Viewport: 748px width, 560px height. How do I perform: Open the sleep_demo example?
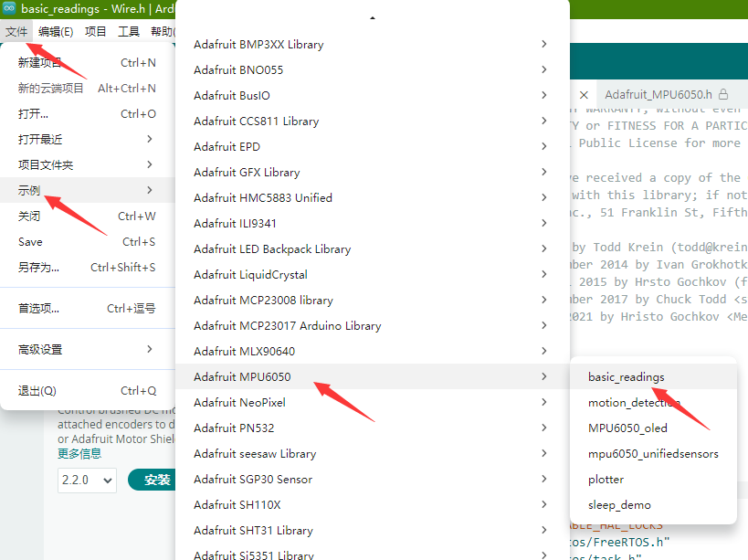pos(653,504)
